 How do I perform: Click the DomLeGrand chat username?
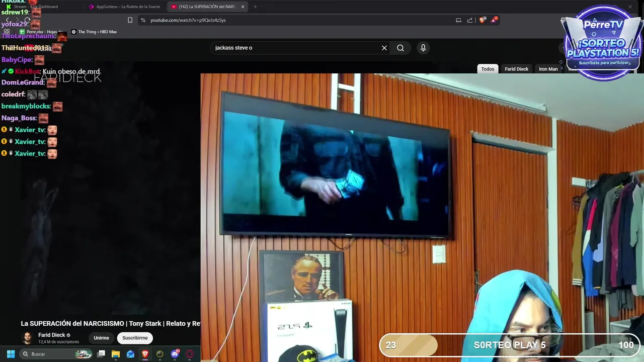click(23, 82)
